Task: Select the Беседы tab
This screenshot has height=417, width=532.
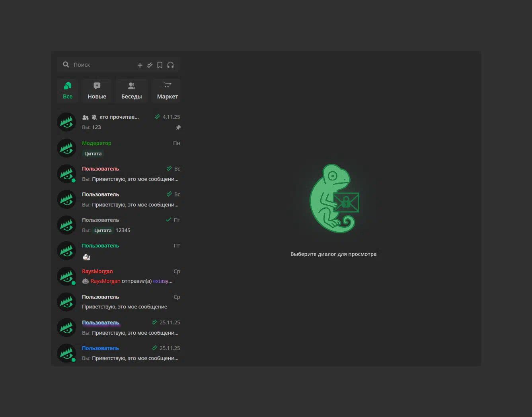Action: (131, 91)
